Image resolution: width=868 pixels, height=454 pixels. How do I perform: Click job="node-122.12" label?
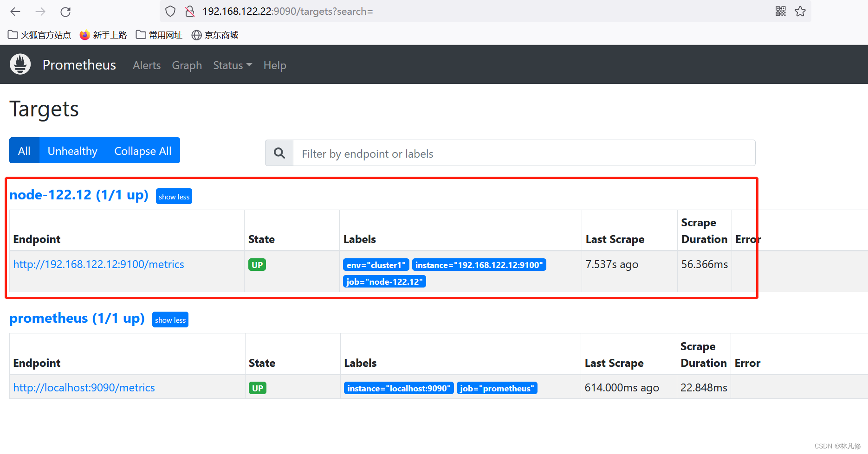click(384, 281)
